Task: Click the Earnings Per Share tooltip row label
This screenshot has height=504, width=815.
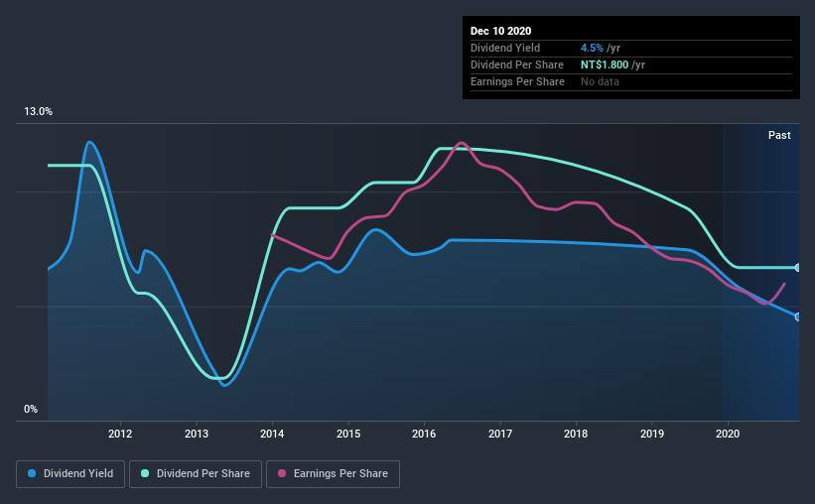Action: (517, 81)
